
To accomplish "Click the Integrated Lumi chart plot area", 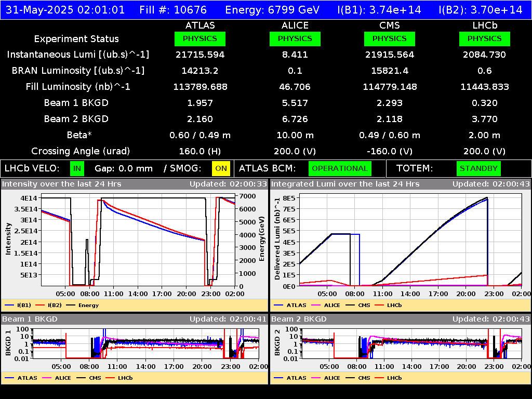I will click(410, 240).
